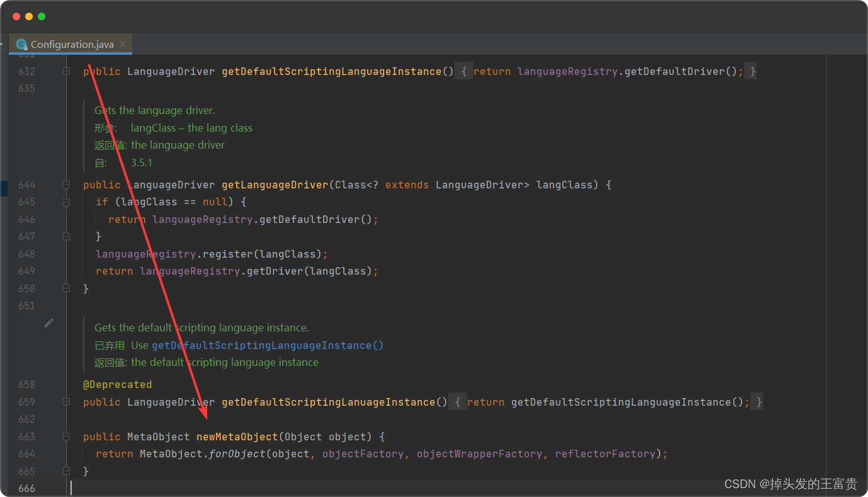Click the 'extends LanguageDriver' generic bound on line 644
The height and width of the screenshot is (497, 868).
pyautogui.click(x=458, y=185)
